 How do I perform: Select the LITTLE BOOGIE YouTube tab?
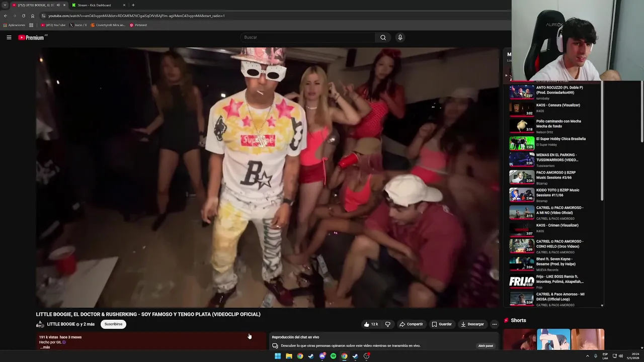tap(35, 5)
